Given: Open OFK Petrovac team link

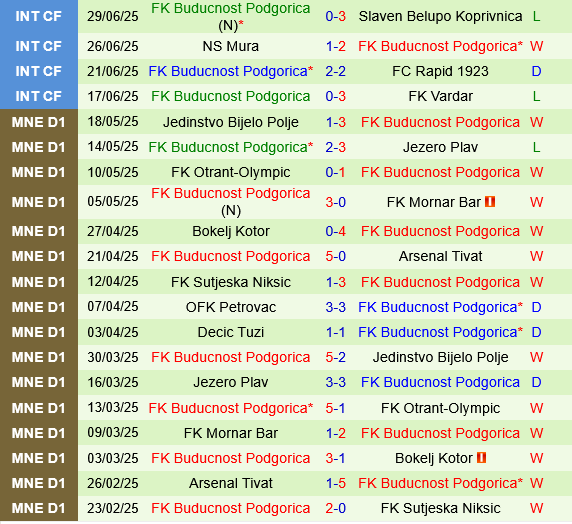Looking at the screenshot, I should pos(231,307).
